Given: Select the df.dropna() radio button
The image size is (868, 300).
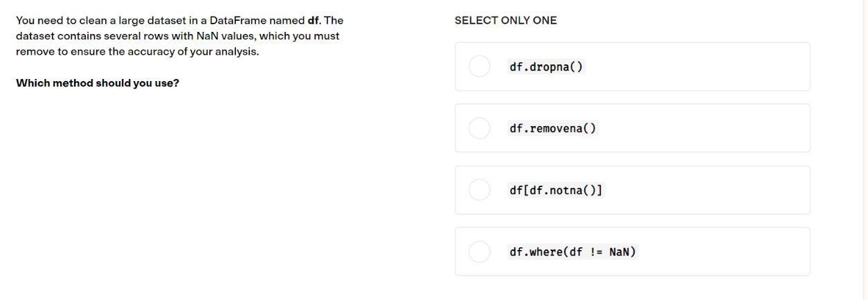Looking at the screenshot, I should 480,67.
